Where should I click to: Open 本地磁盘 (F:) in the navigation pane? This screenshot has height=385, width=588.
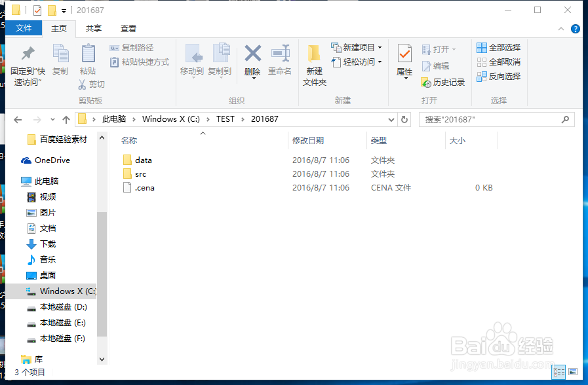[x=57, y=339]
